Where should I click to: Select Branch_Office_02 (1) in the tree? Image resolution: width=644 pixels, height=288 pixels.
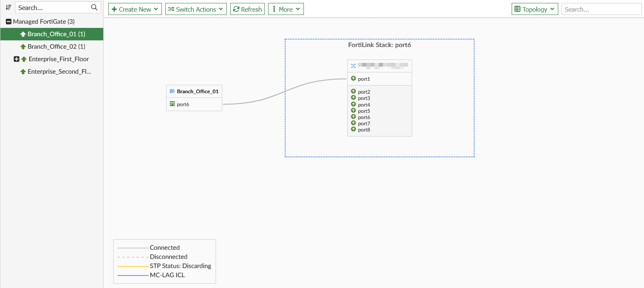(x=52, y=47)
